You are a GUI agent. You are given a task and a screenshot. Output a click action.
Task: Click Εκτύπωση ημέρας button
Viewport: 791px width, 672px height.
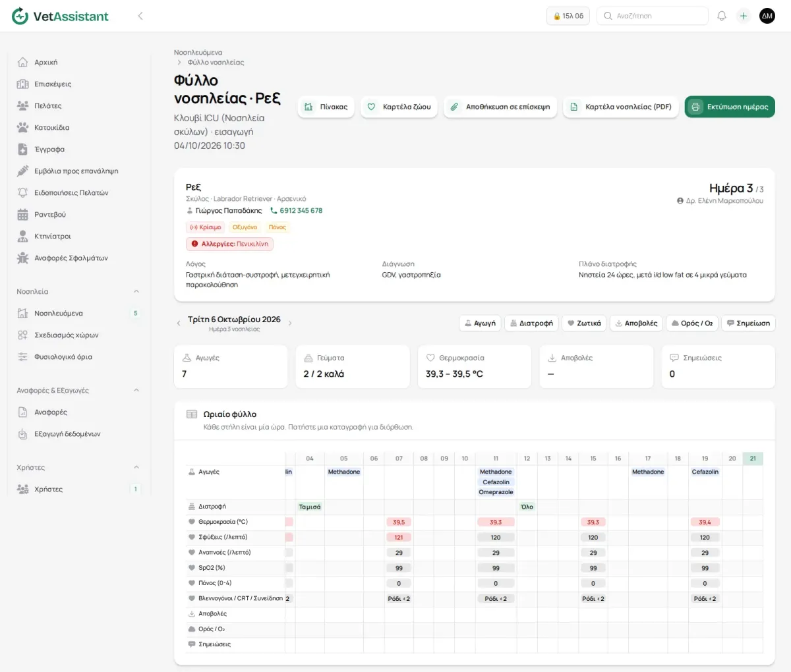(730, 107)
